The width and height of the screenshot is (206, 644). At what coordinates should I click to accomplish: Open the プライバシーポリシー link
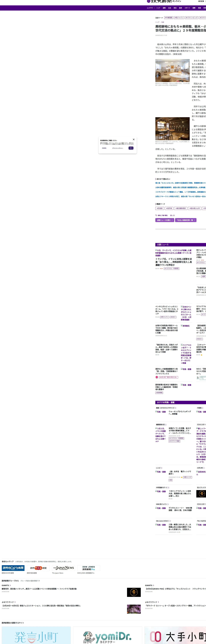coord(117,148)
